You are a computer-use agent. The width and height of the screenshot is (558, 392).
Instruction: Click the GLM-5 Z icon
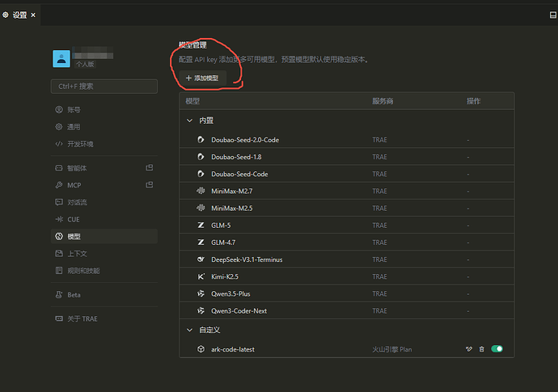(201, 226)
